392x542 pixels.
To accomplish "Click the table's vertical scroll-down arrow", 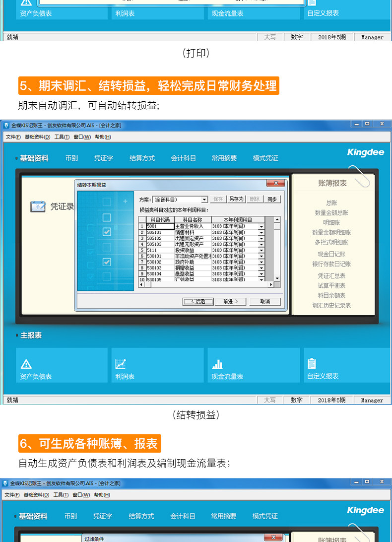I will point(277,278).
